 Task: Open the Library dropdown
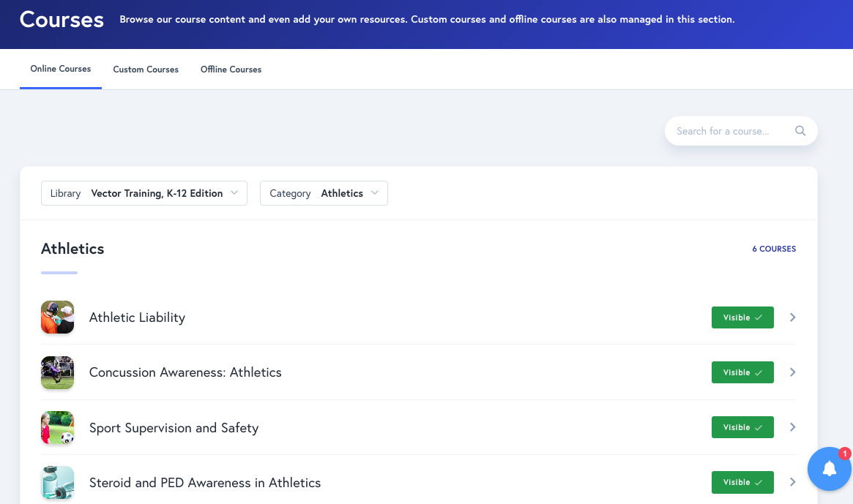tap(144, 193)
